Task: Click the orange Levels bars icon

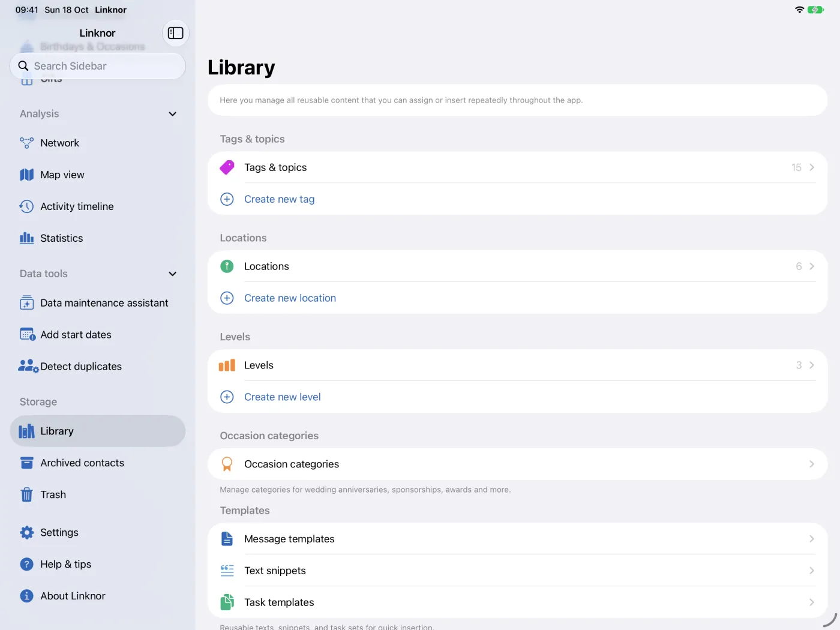Action: pos(227,365)
